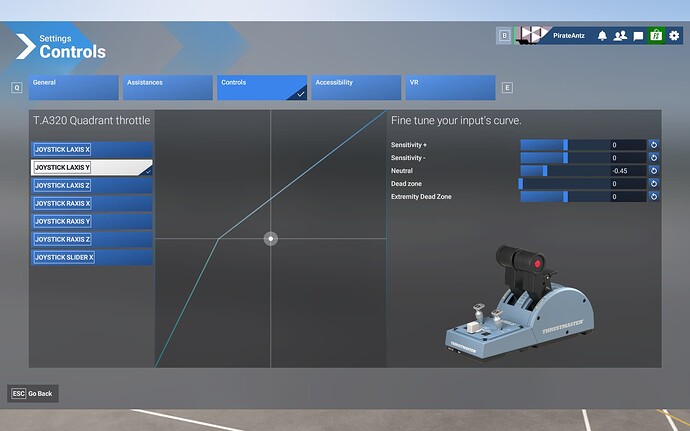Viewport: 690px width, 431px height.
Task: Click PirateAntz profile avatar
Action: (532, 35)
